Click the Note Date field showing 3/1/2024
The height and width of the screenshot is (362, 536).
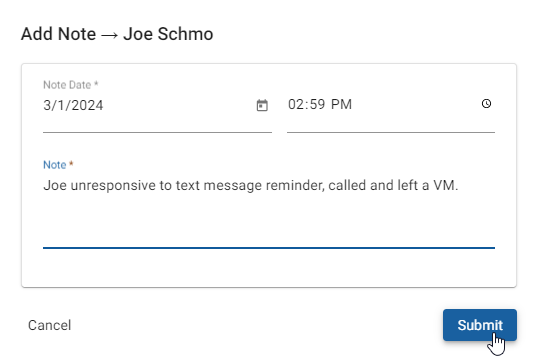(157, 106)
